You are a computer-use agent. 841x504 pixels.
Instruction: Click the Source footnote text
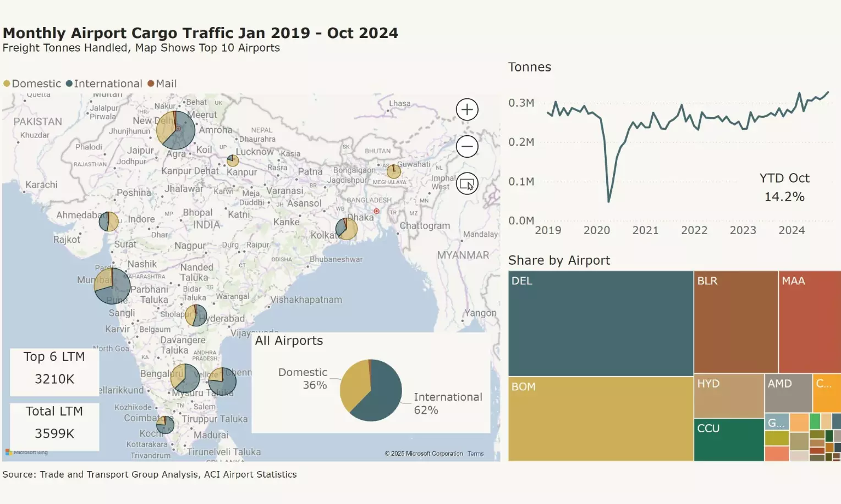(x=150, y=474)
